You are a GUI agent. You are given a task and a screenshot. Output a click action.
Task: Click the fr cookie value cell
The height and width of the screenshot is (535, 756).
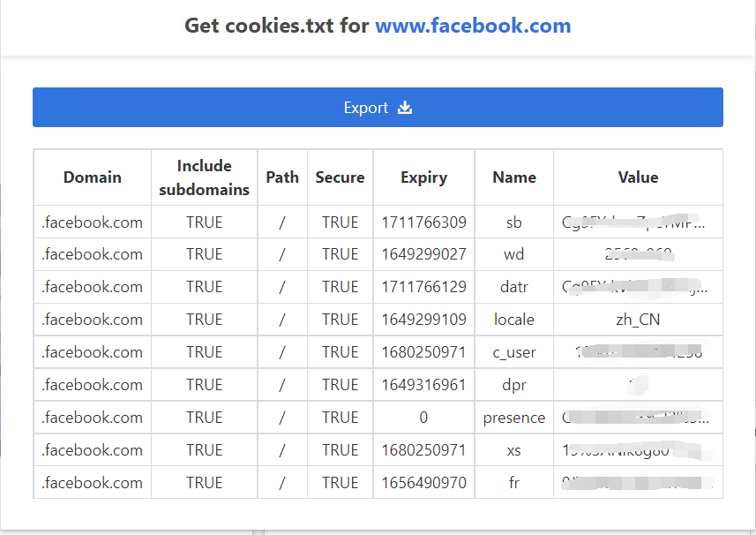pos(638,482)
